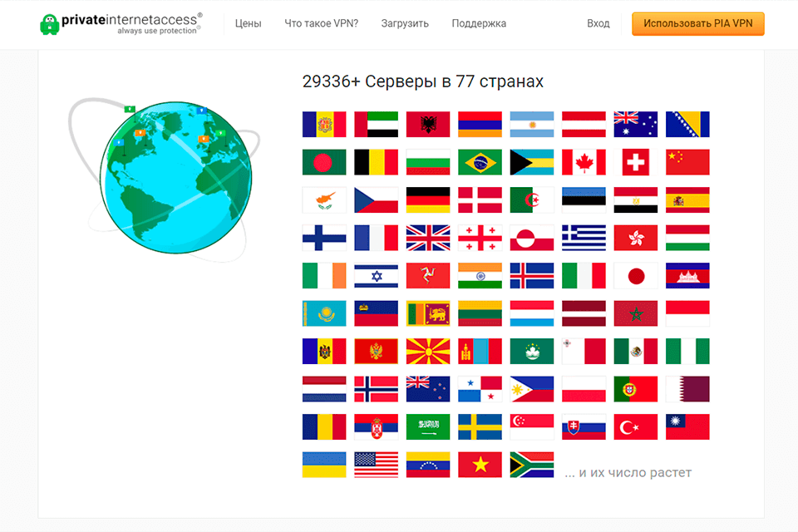Choose the Portugal flag
798x532 pixels.
tap(636, 389)
